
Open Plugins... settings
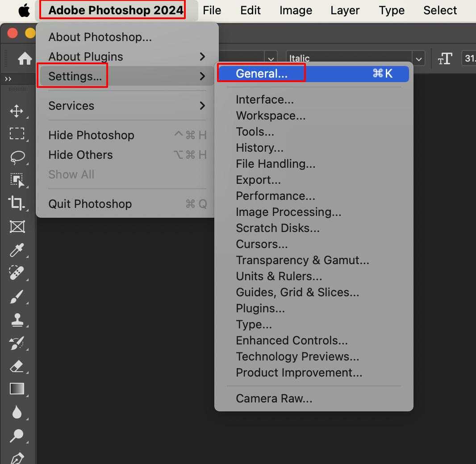coord(314,308)
